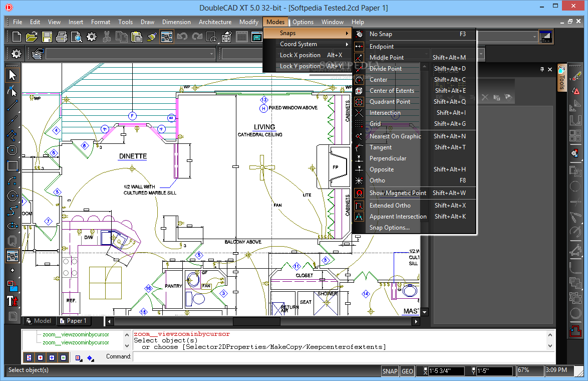Click the Y coordinate field 1'-5"

click(x=494, y=371)
